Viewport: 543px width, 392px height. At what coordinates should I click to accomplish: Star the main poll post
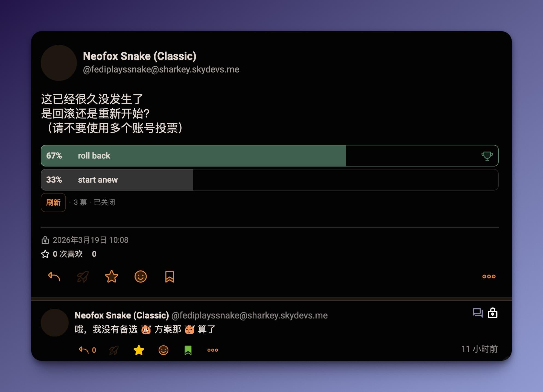[112, 277]
